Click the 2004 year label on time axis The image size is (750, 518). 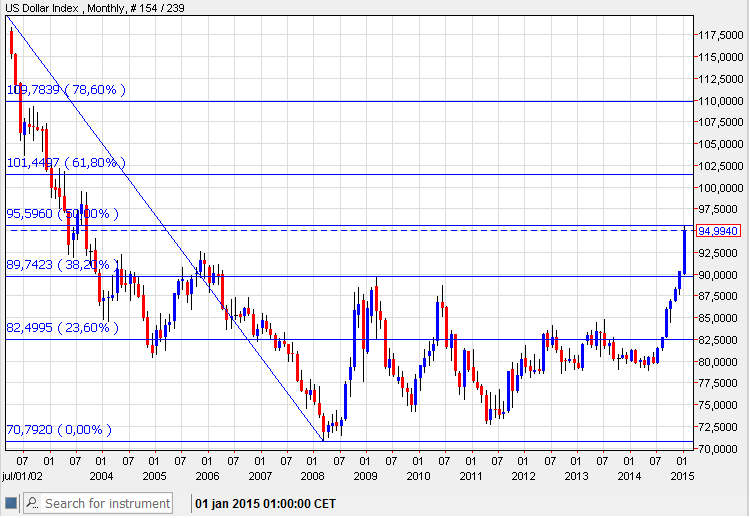(102, 475)
